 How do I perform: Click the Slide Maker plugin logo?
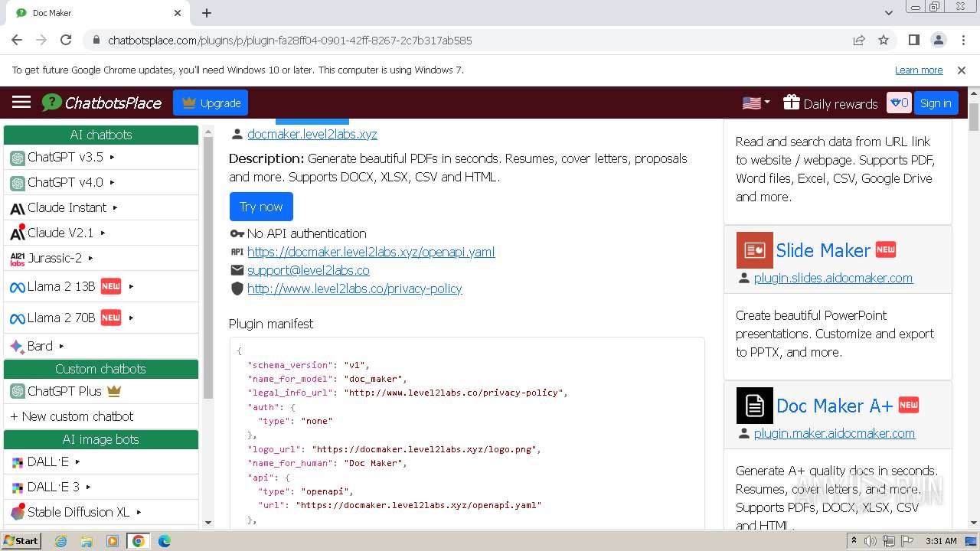pyautogui.click(x=754, y=250)
